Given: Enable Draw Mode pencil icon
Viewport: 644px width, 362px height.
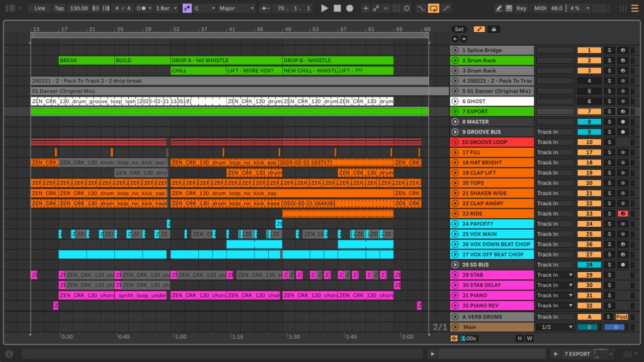Looking at the screenshot, I should [x=499, y=9].
